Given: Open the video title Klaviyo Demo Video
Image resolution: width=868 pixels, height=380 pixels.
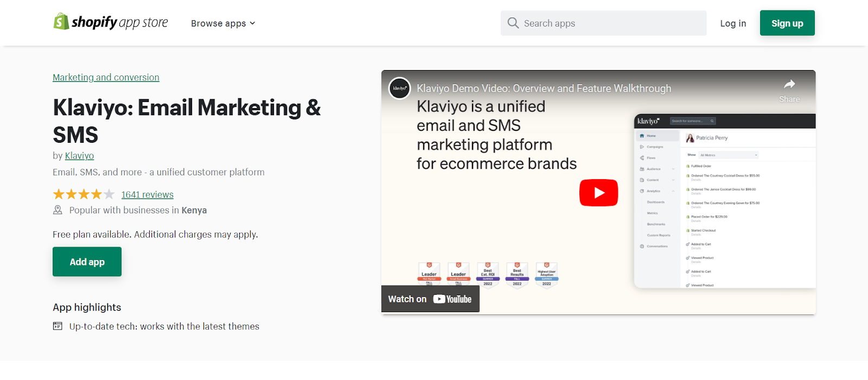Looking at the screenshot, I should (544, 88).
